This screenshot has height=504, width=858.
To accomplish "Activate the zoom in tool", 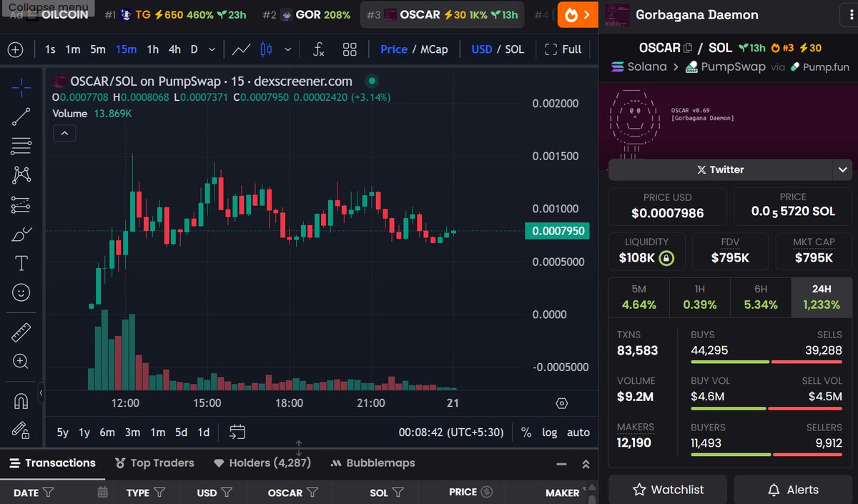I will coord(21,361).
